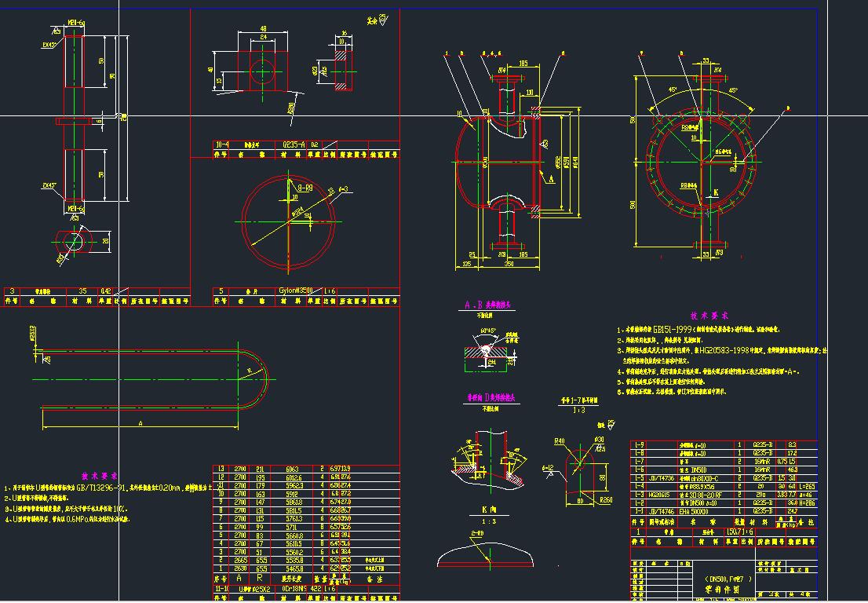The width and height of the screenshot is (868, 603).
Task: Click the Q235-A material cell of part 10-4
Action: pos(294,144)
